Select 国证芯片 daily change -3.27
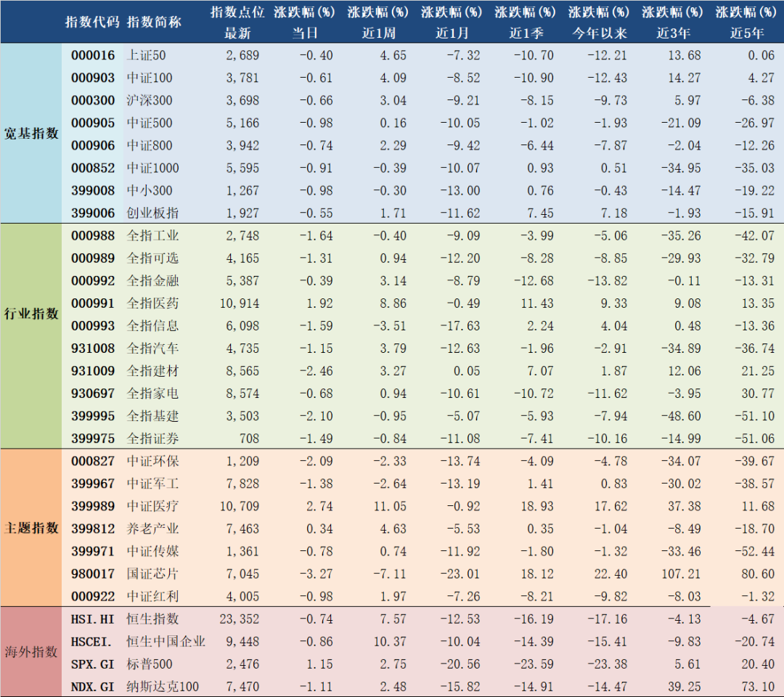This screenshot has width=784, height=697. tap(316, 574)
